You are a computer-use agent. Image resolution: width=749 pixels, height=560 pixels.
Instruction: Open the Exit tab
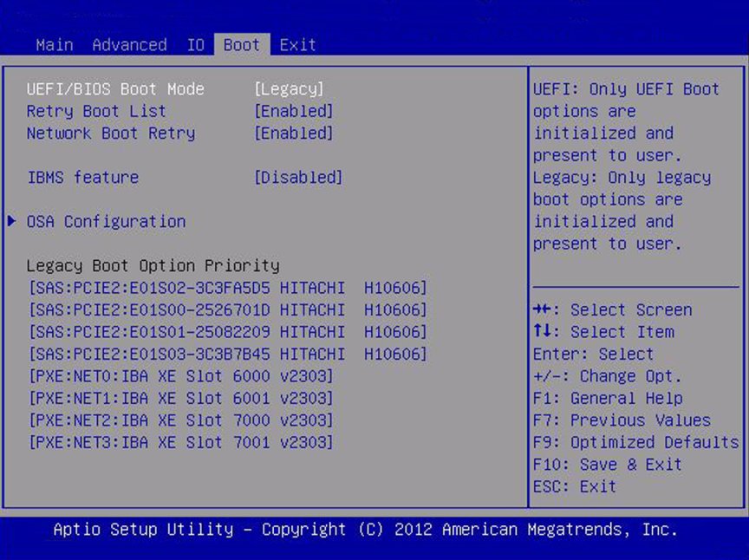pyautogui.click(x=297, y=45)
